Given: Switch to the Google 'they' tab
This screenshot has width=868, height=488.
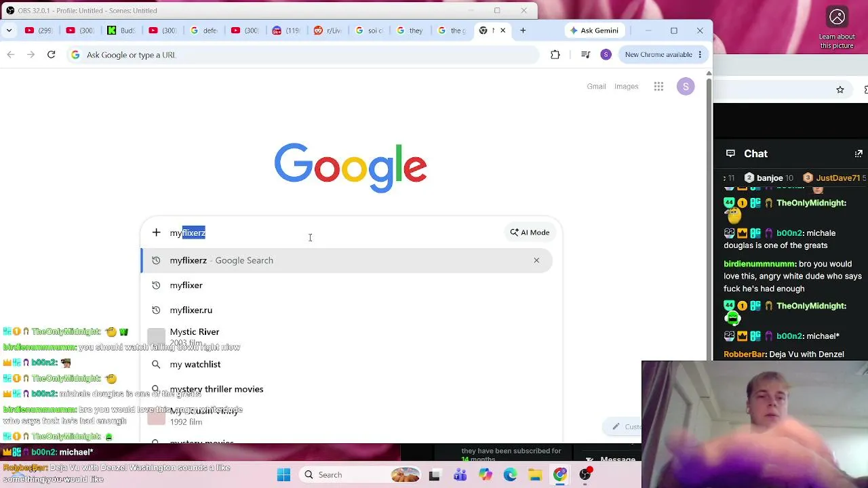Looking at the screenshot, I should pos(410,30).
